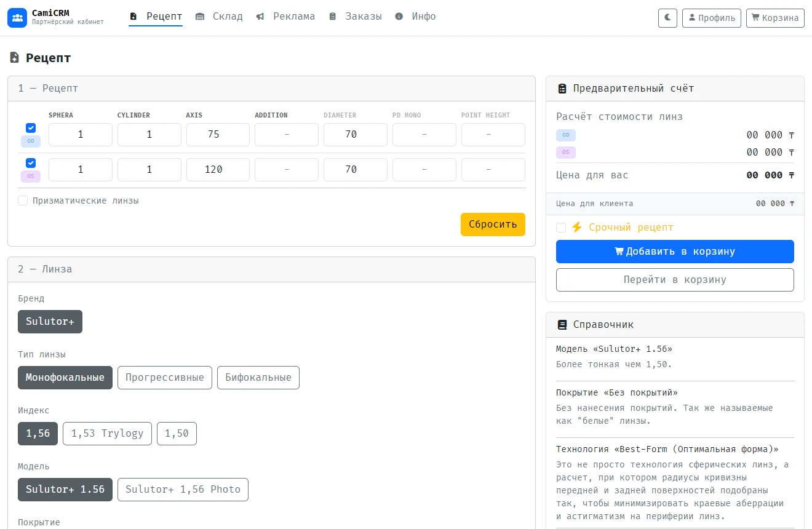Select model Sulutor+ 1.56

point(65,490)
